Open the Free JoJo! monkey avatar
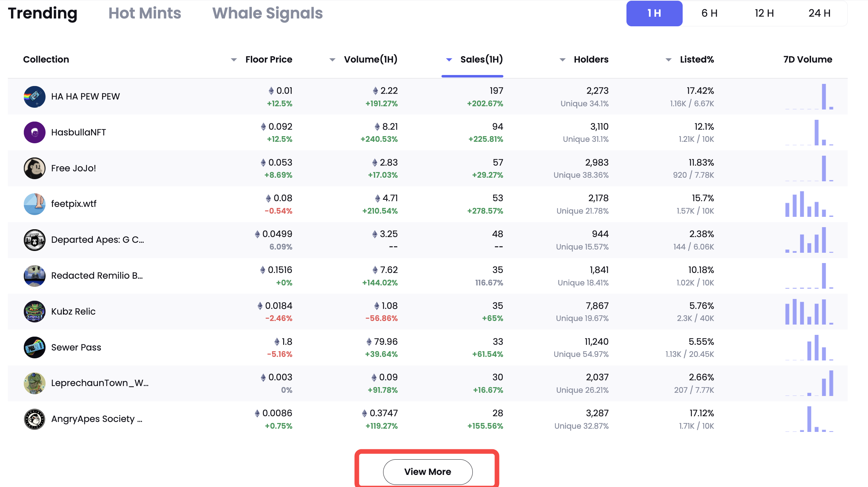The image size is (868, 487). click(x=35, y=168)
